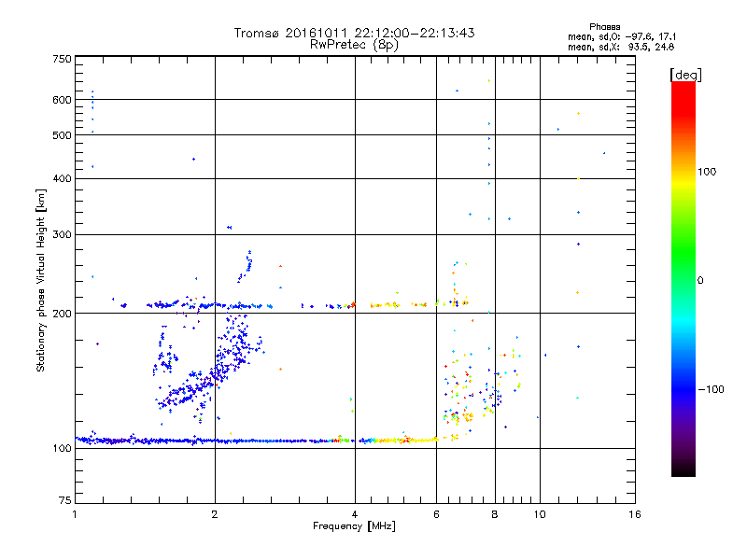Click the y-axis "100" tick label
This screenshot has height=560, width=747.
[62, 448]
